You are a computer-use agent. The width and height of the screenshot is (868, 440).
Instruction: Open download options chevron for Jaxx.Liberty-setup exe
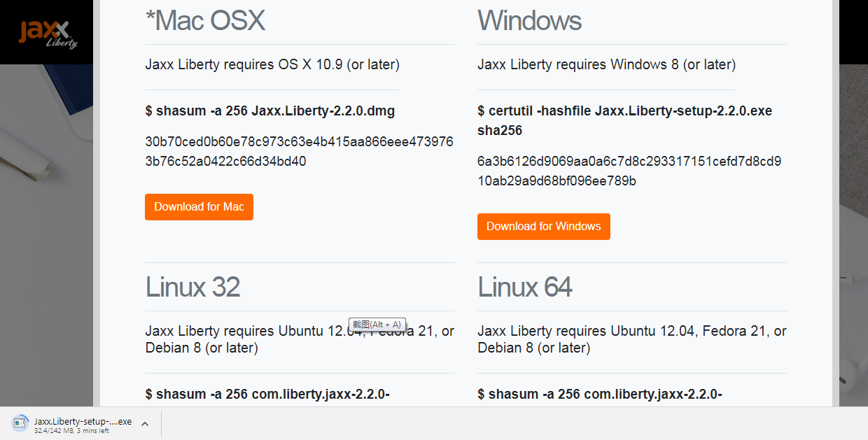[x=145, y=423]
